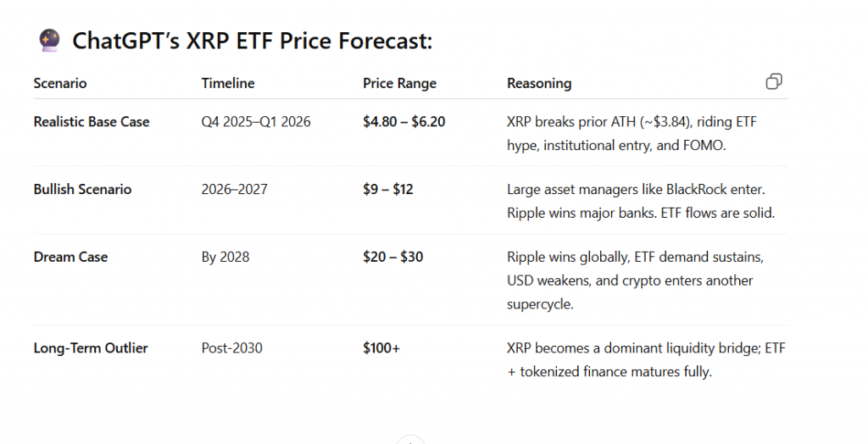The width and height of the screenshot is (868, 444).
Task: Click the copy table icon
Action: click(x=773, y=81)
